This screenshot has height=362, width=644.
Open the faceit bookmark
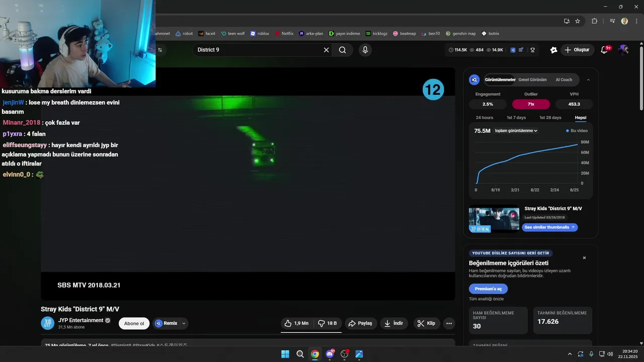(x=207, y=34)
